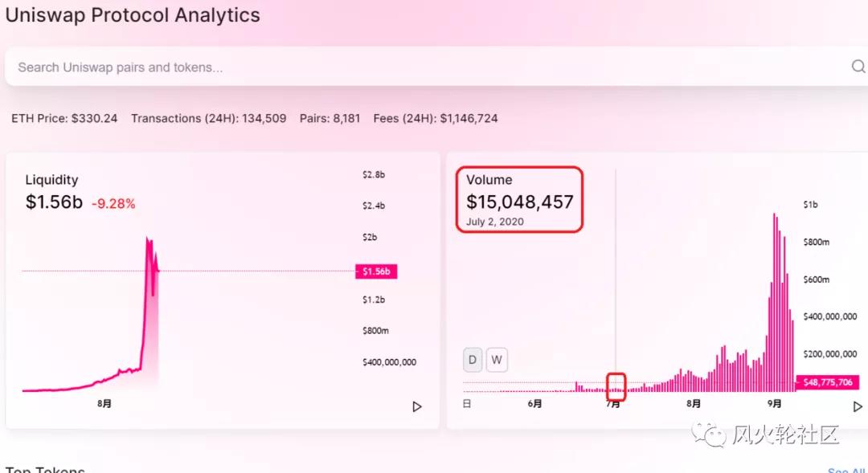
Task: Click the $1.56b liquidity price tag
Action: (376, 271)
